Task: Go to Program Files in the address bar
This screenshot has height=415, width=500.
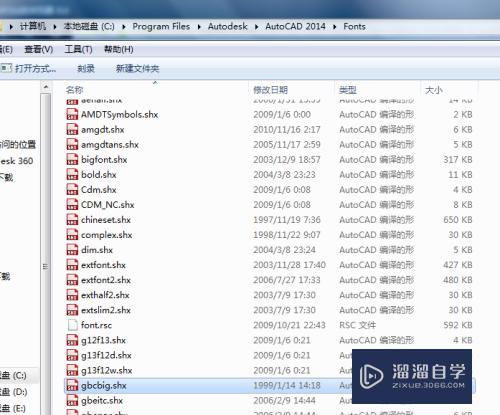Action: (x=161, y=26)
